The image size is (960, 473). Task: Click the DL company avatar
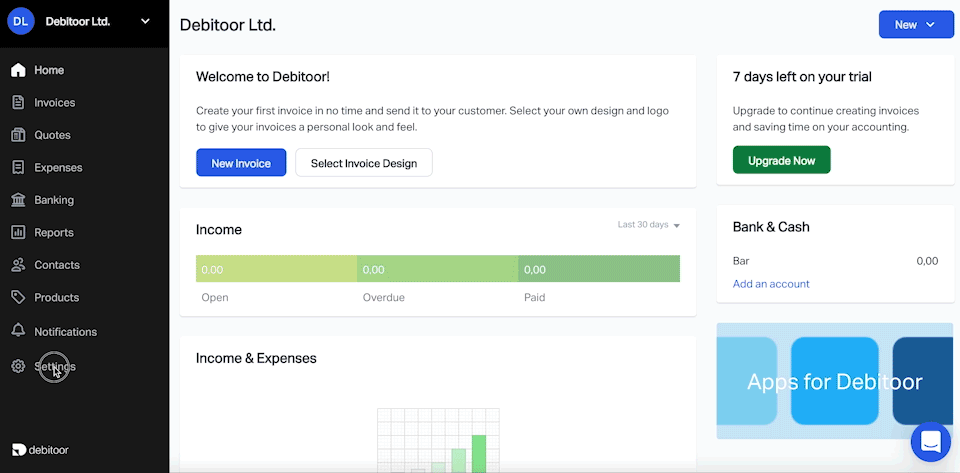tap(21, 21)
